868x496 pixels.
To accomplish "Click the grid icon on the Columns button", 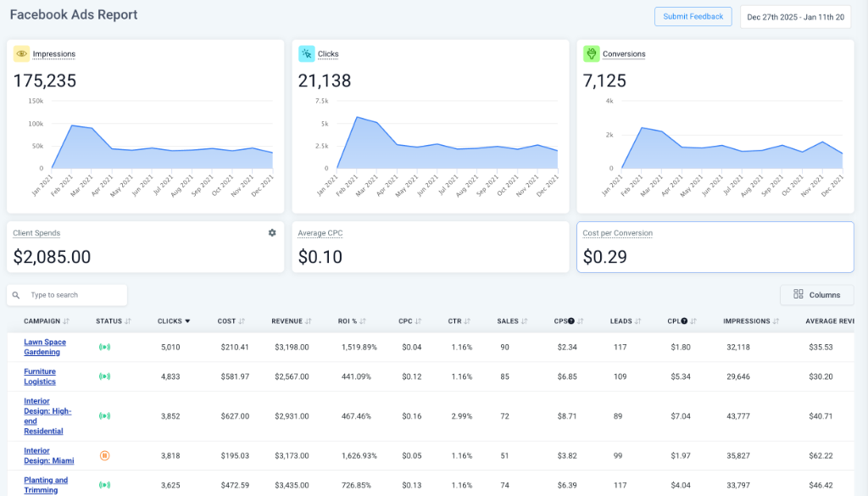I will point(798,294).
